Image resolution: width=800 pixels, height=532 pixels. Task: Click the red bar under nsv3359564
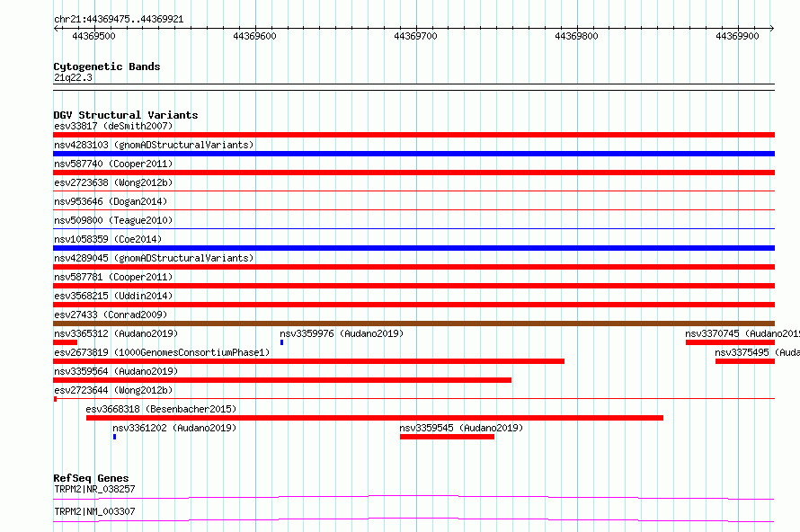pyautogui.click(x=282, y=380)
